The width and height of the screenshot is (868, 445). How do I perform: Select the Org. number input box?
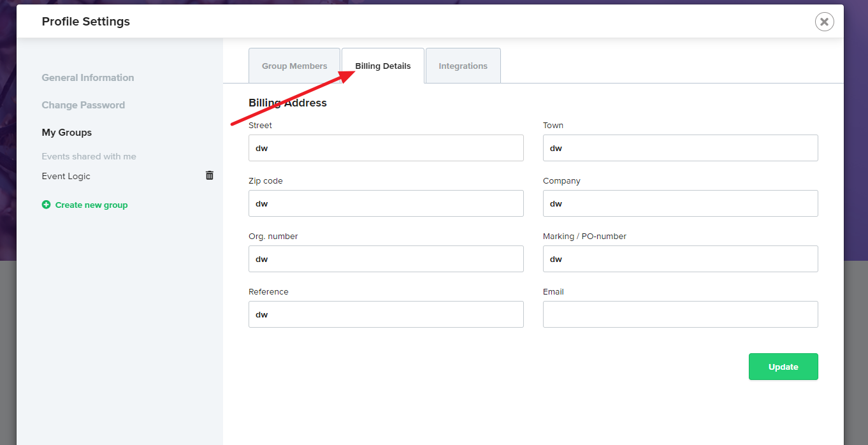click(x=386, y=259)
